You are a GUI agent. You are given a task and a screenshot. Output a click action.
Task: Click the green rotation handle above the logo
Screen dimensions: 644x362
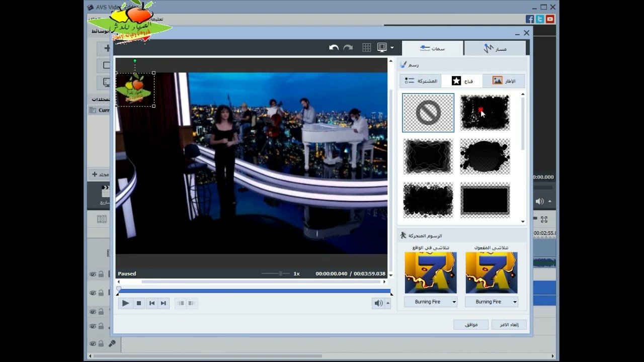pyautogui.click(x=135, y=61)
